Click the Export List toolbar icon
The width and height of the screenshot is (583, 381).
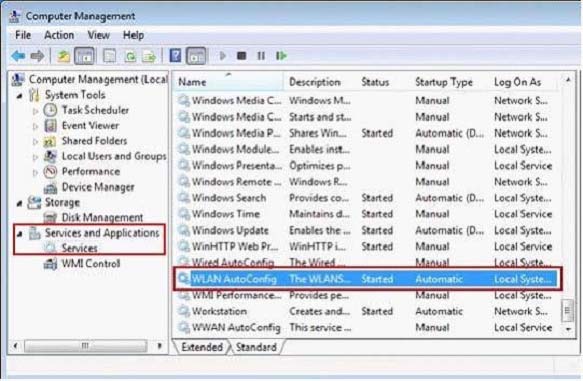click(x=149, y=56)
